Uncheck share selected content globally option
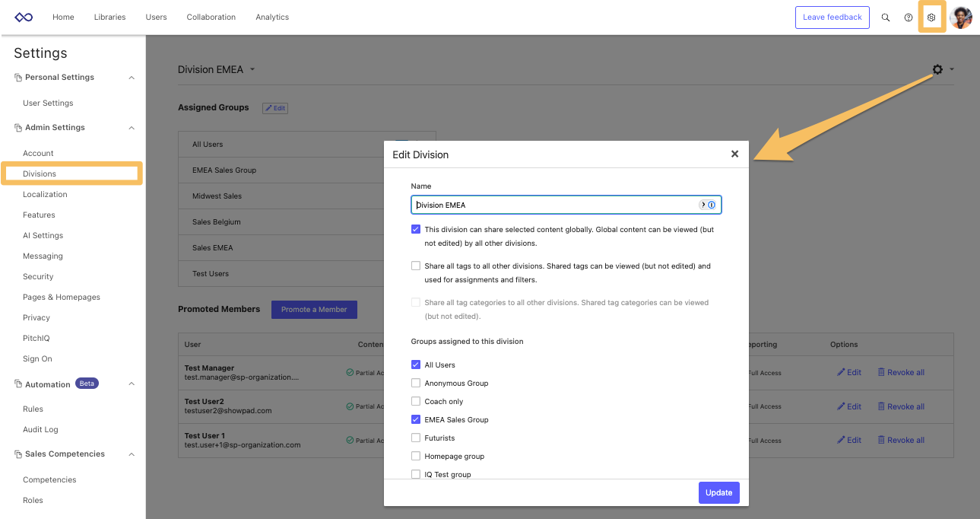This screenshot has width=980, height=519. point(416,229)
